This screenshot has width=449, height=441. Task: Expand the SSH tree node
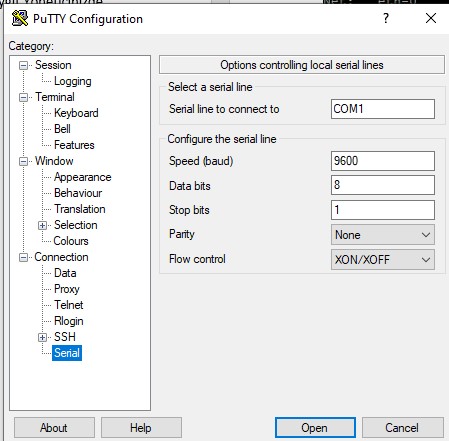[42, 337]
